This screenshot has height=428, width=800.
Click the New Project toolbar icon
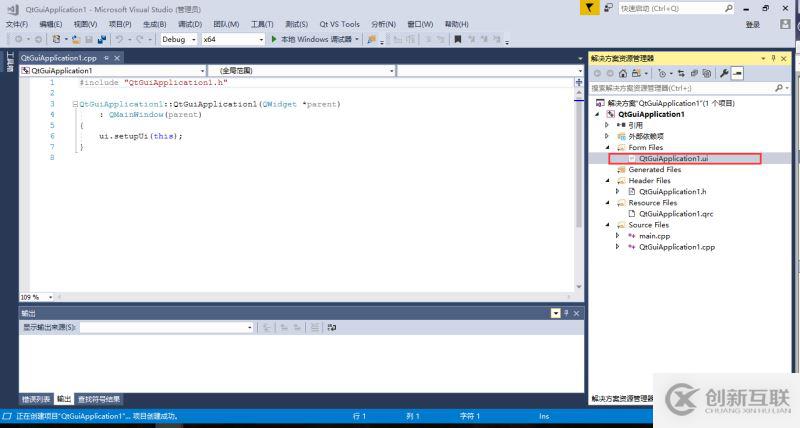coord(56,39)
